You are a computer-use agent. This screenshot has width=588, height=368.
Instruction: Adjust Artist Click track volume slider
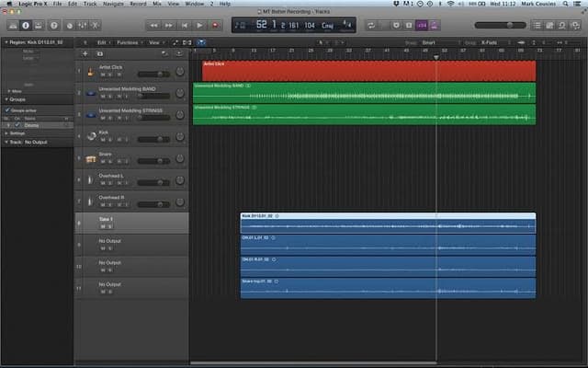(x=153, y=75)
